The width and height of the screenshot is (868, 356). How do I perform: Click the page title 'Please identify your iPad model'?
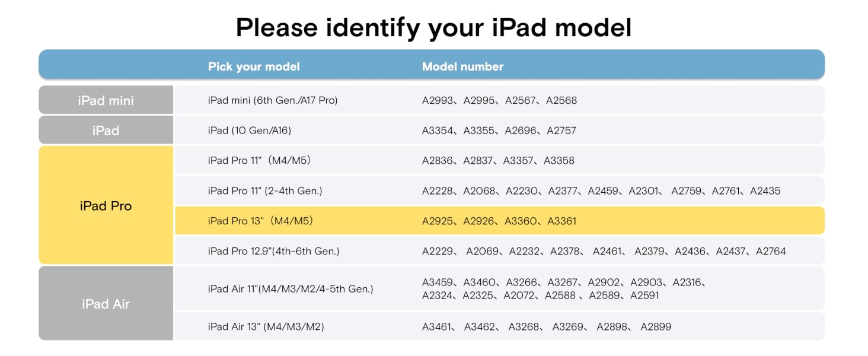pyautogui.click(x=434, y=27)
